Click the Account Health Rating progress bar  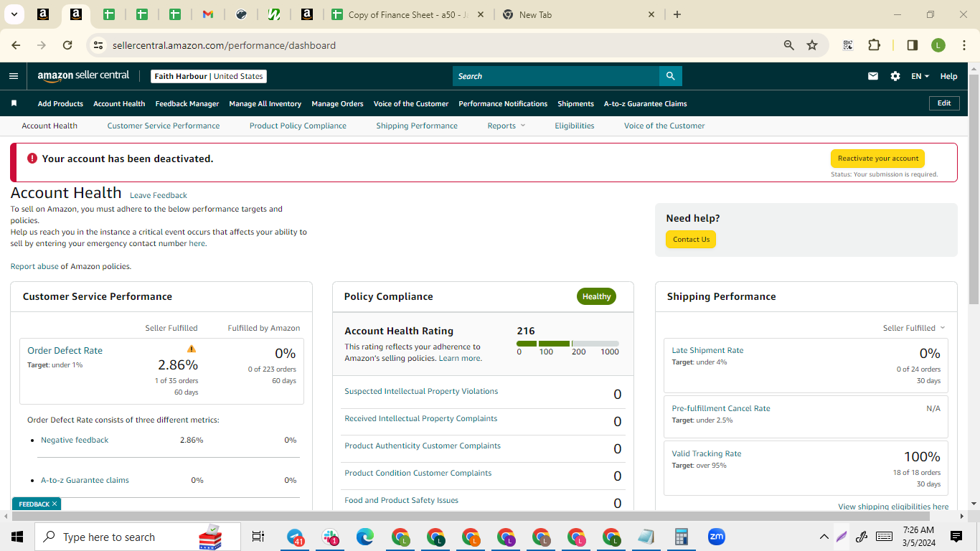567,344
